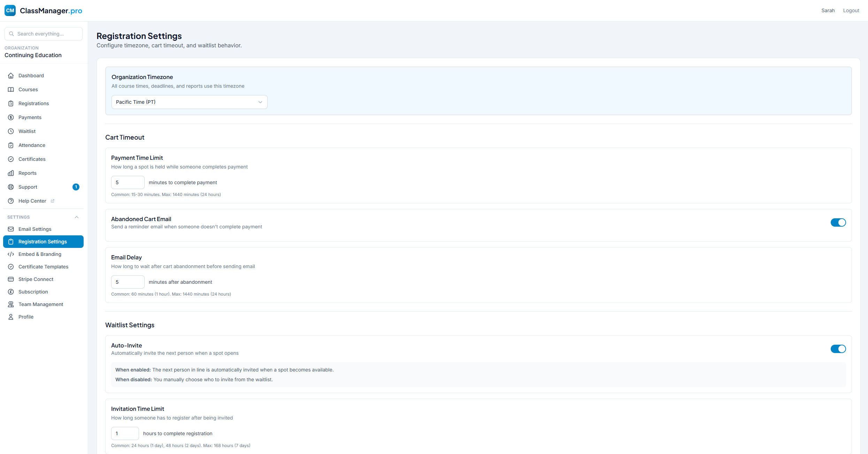Click the Logout link
868x454 pixels.
pyautogui.click(x=851, y=10)
